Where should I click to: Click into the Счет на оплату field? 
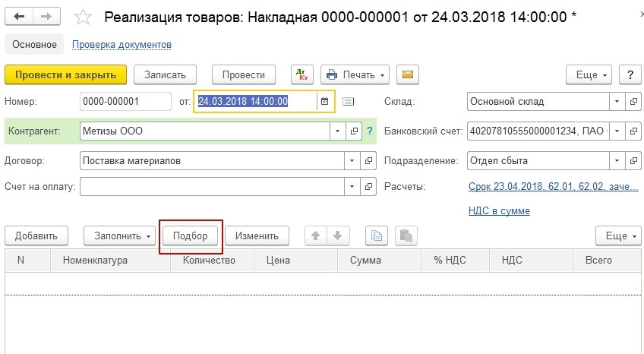coord(212,186)
